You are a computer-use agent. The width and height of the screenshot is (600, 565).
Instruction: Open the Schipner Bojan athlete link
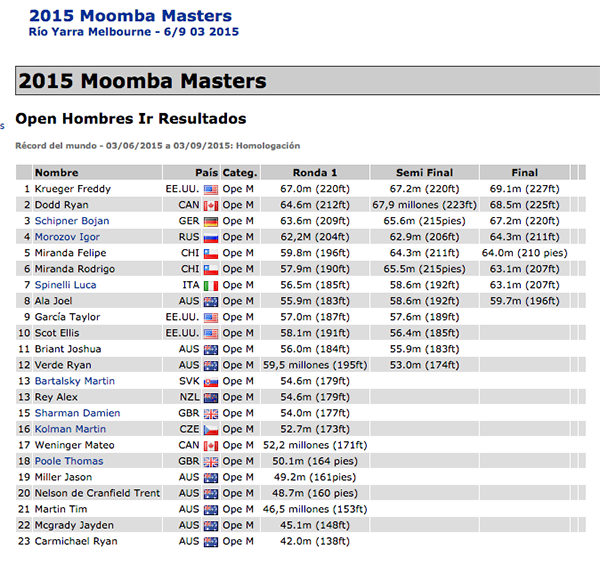[x=72, y=221]
